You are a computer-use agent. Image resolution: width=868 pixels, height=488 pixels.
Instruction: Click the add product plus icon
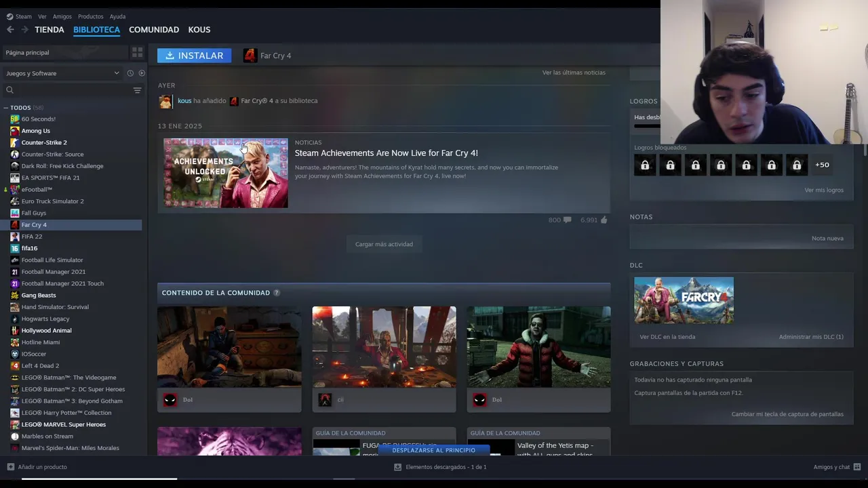(10, 467)
